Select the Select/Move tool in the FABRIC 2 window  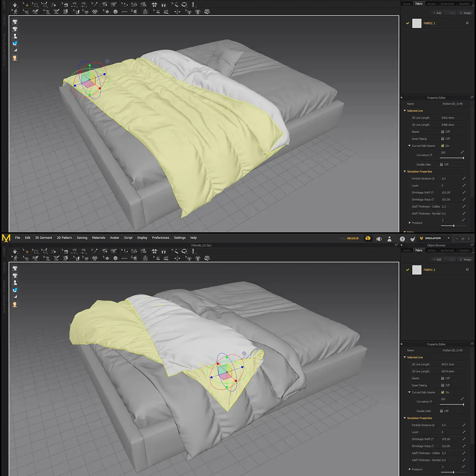(26, 252)
